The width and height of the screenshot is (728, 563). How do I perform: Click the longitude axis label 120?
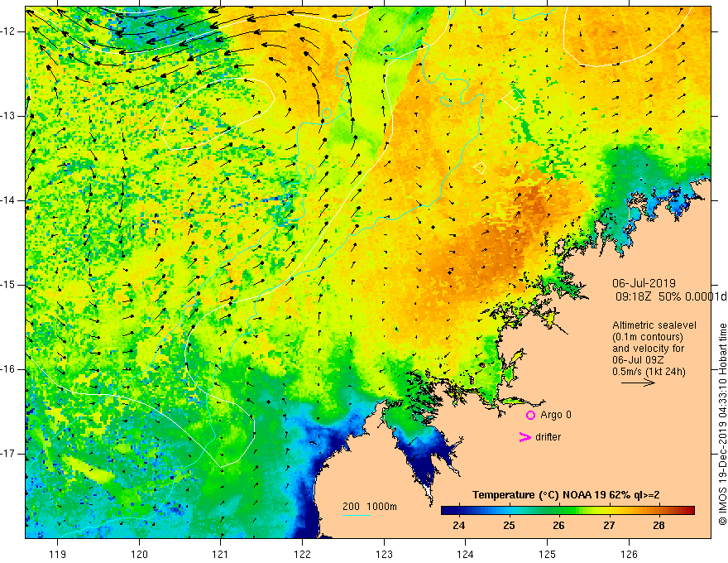click(139, 554)
